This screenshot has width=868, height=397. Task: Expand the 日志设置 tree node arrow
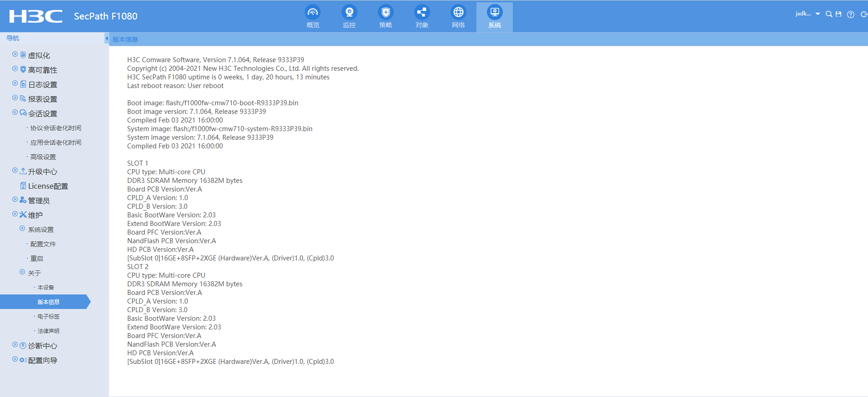pos(15,83)
